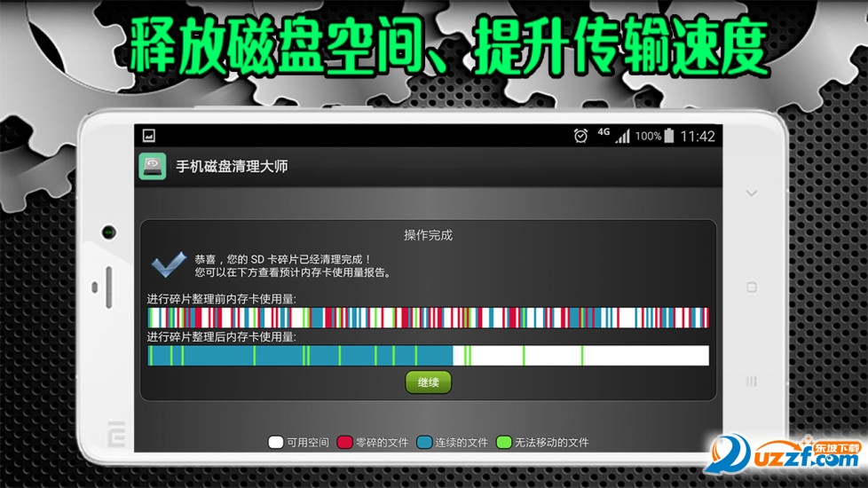Click the after-defragmentation usage bar
This screenshot has height=488, width=868.
pyautogui.click(x=428, y=355)
